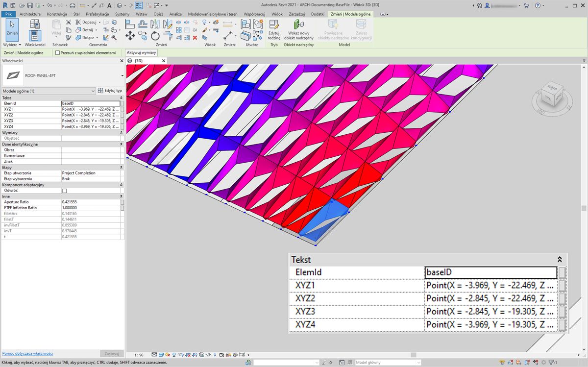Open the Opisz ribbon tab
588x367 pixels.
coord(158,14)
